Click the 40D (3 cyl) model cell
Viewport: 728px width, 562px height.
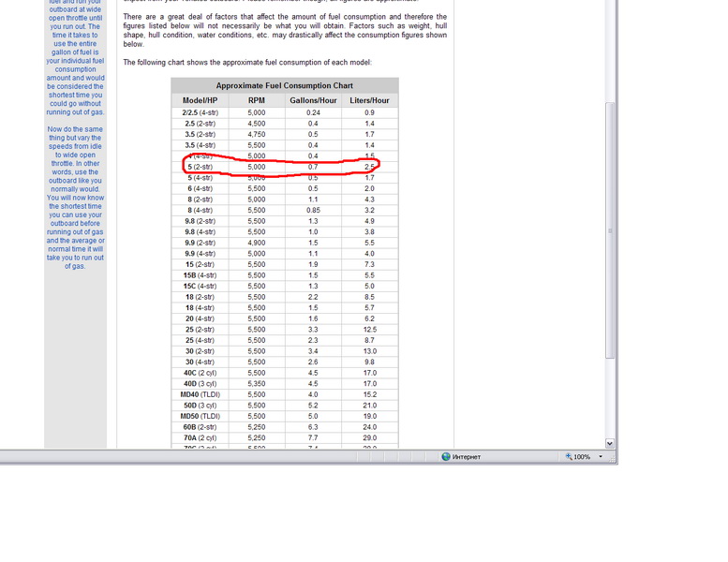point(200,383)
